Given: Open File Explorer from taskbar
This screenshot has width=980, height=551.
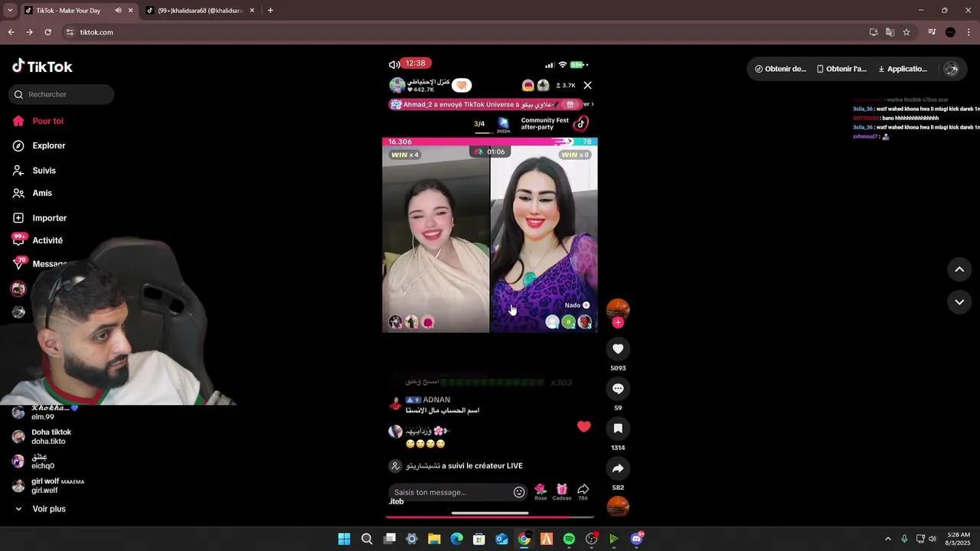Looking at the screenshot, I should [434, 539].
